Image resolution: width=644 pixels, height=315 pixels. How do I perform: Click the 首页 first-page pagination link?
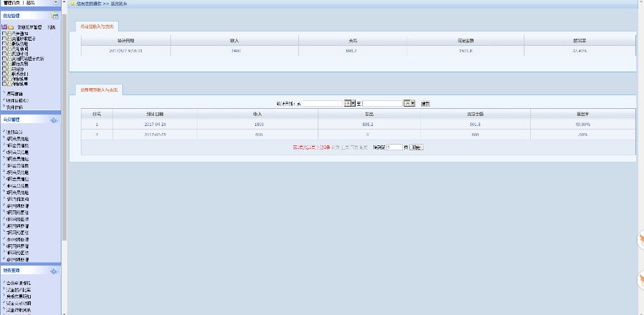point(335,147)
